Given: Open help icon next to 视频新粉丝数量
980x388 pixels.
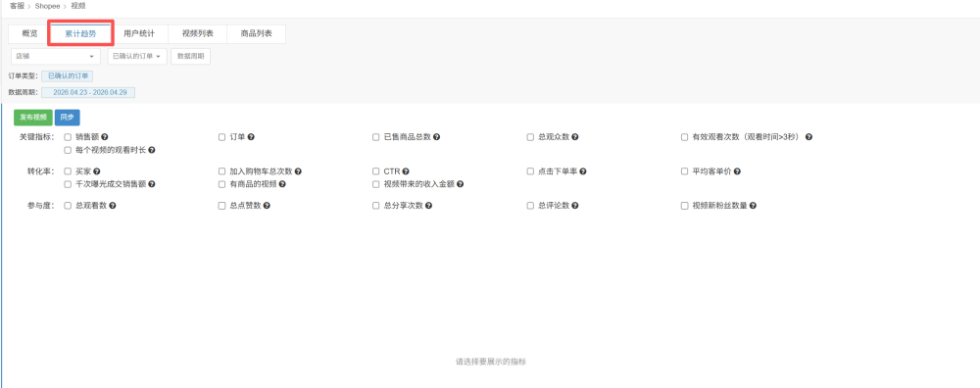Looking at the screenshot, I should click(x=753, y=206).
